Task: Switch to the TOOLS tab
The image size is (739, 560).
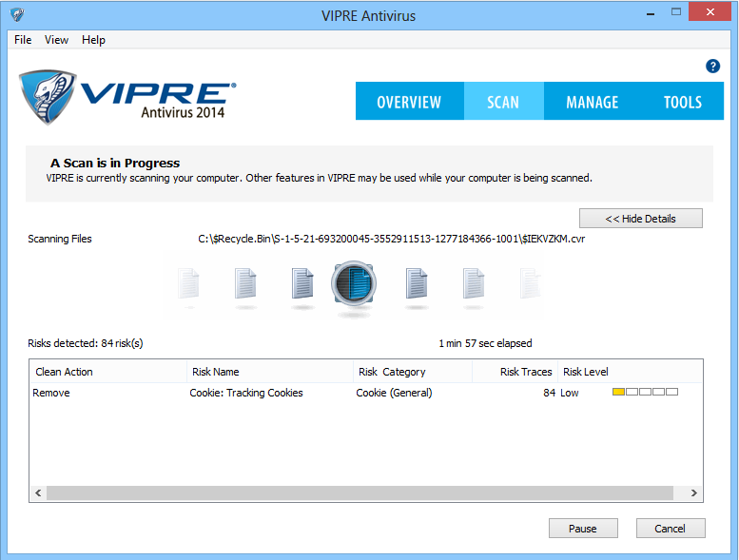Action: point(683,102)
